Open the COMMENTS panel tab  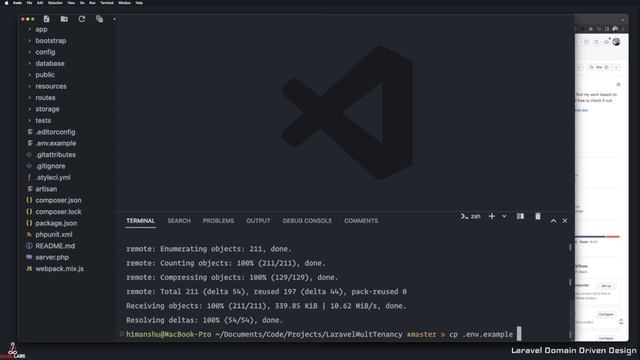click(x=361, y=221)
